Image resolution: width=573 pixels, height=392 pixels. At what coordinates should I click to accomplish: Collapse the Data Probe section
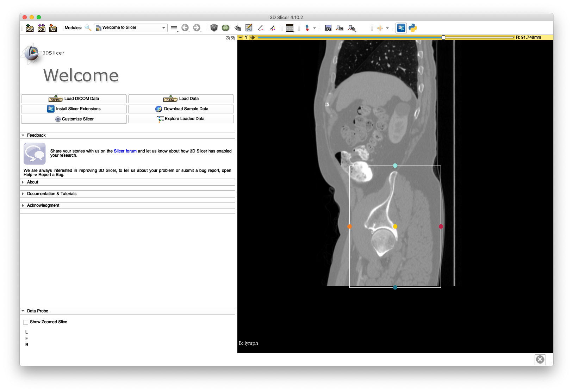[127, 311]
